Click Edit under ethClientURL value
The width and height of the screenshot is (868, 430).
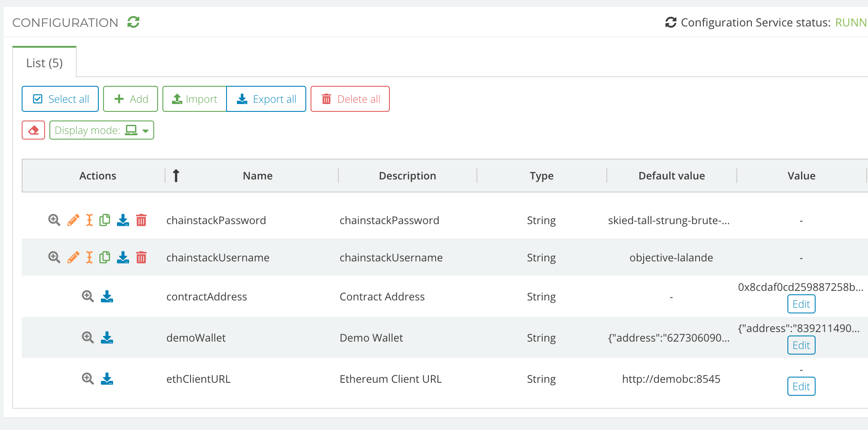pos(801,386)
